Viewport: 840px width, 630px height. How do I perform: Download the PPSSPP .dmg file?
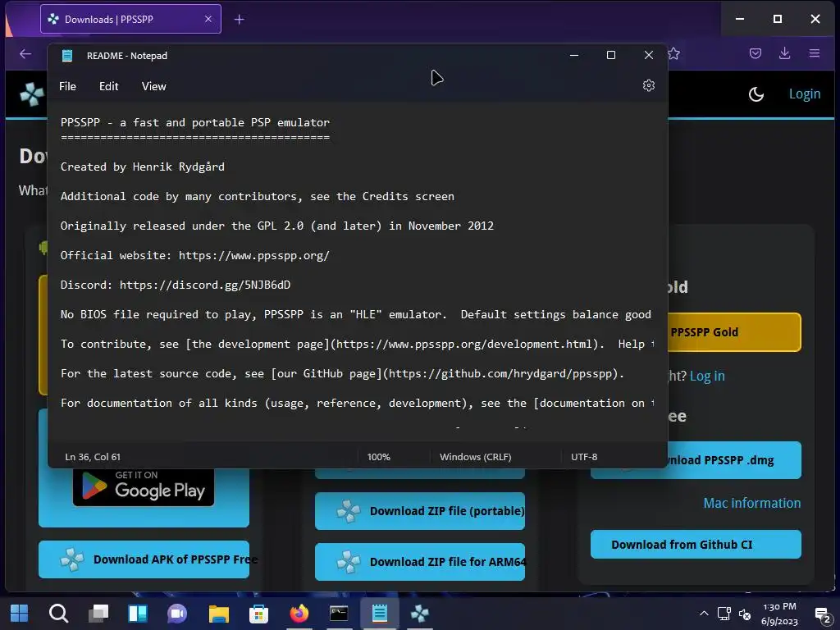coord(734,460)
